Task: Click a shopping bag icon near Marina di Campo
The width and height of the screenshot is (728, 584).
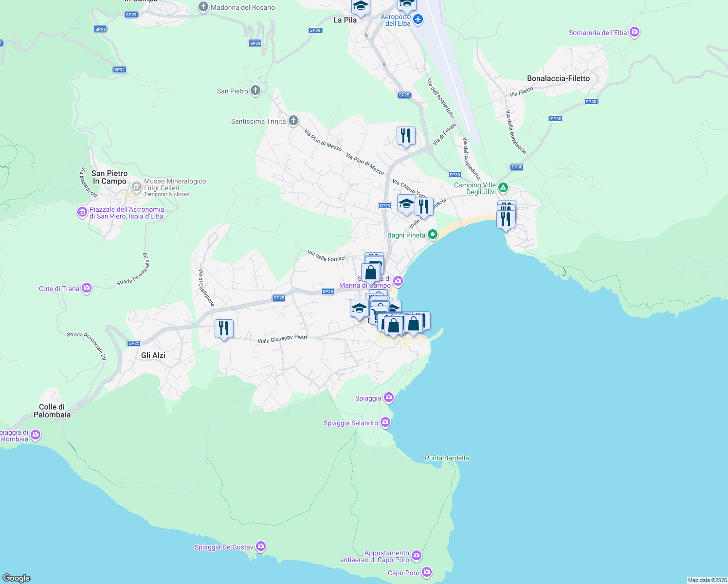Action: (x=371, y=273)
